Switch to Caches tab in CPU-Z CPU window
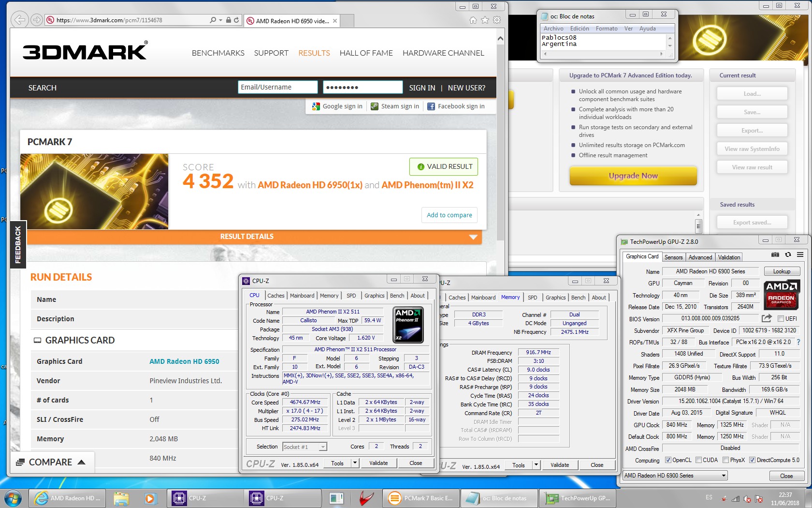The height and width of the screenshot is (508, 812). click(x=275, y=296)
